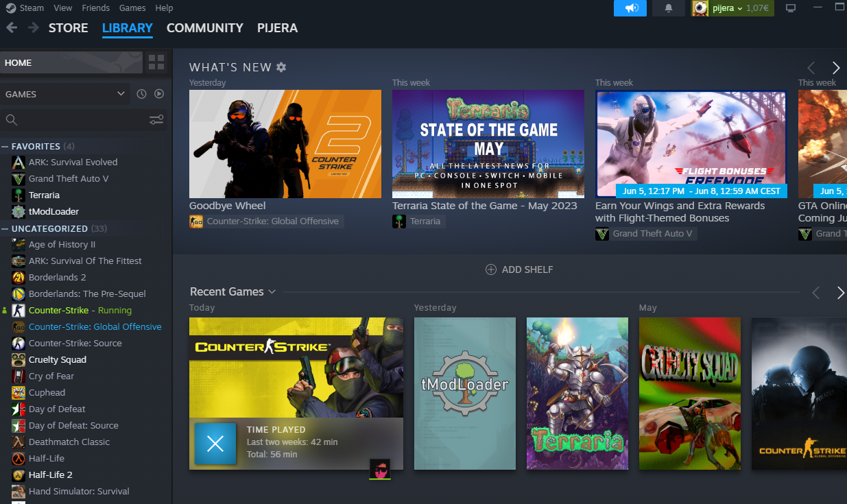Stop Counter-Strike with the X button

(215, 444)
